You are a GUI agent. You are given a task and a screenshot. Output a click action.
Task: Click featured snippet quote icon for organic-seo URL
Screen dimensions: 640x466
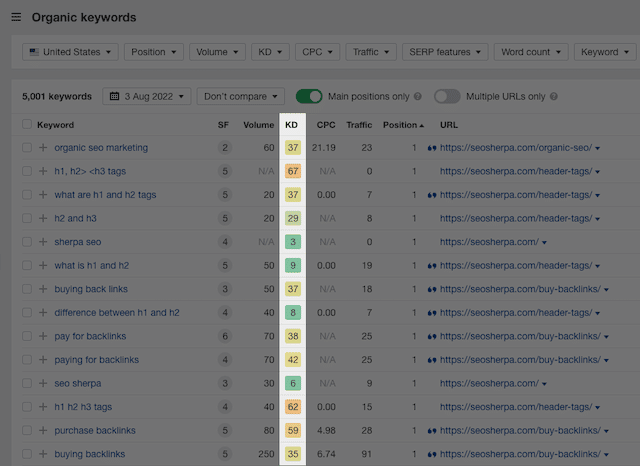(432, 148)
